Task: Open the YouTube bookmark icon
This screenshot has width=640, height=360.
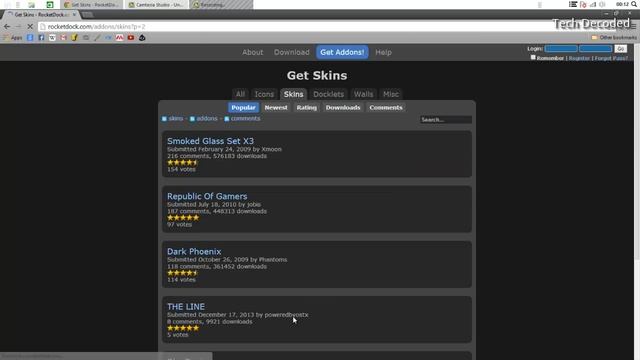Action: tap(131, 38)
